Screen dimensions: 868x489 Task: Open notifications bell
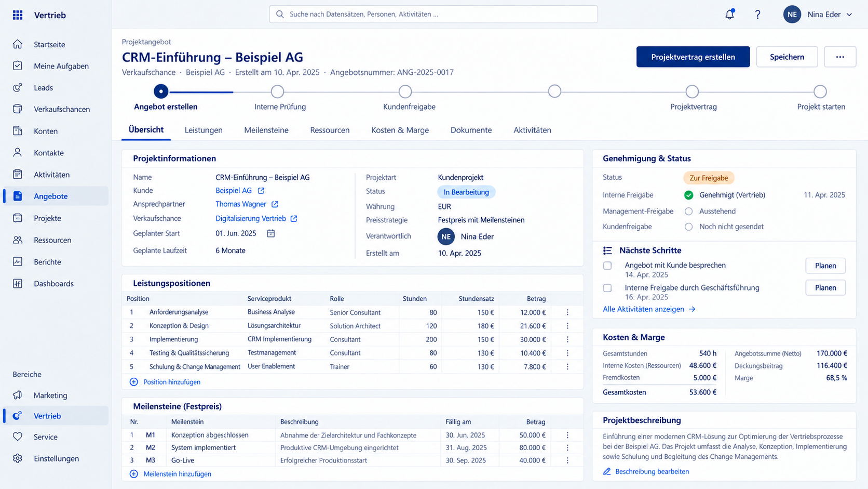(729, 15)
